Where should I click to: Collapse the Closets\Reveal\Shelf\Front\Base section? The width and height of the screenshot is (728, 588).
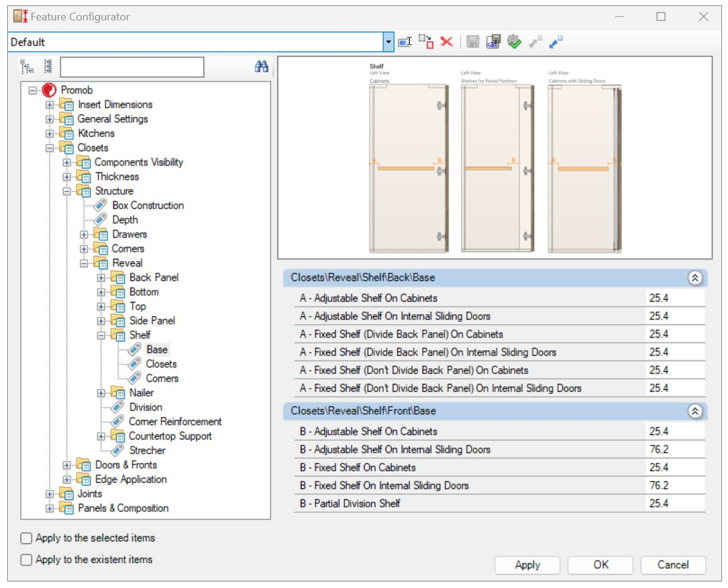coord(695,411)
